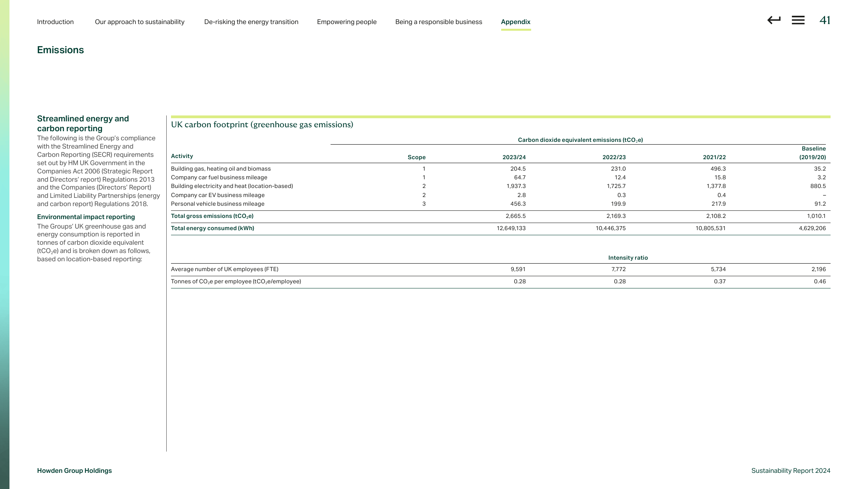Open Being a responsible business tab
Screen dimensions: 868x489
point(439,22)
